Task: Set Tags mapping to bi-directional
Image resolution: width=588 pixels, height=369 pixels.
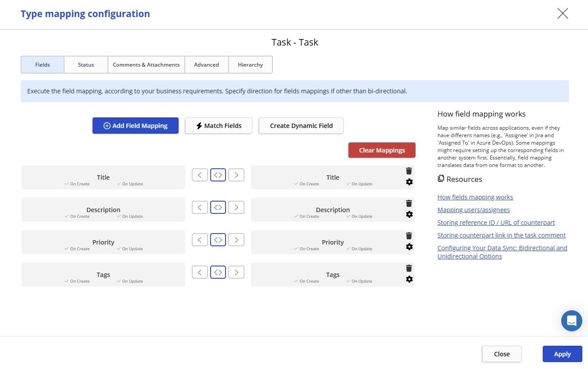Action: point(218,272)
